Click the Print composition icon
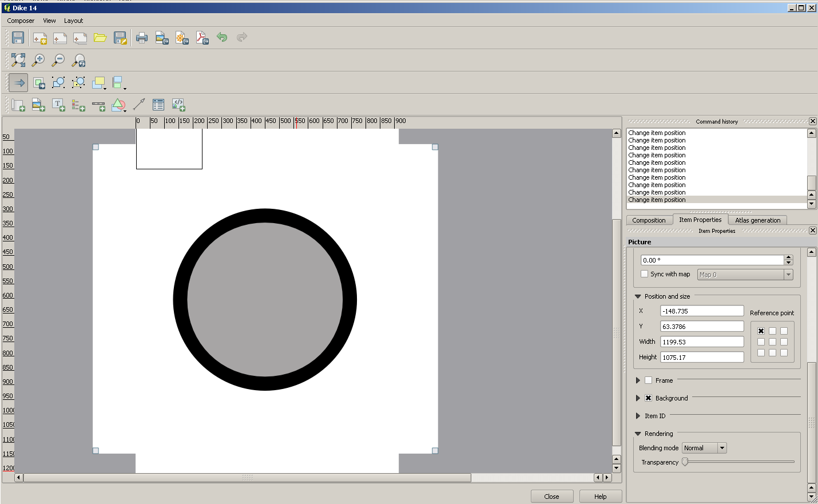Viewport: 818px width, 504px height. [x=141, y=38]
